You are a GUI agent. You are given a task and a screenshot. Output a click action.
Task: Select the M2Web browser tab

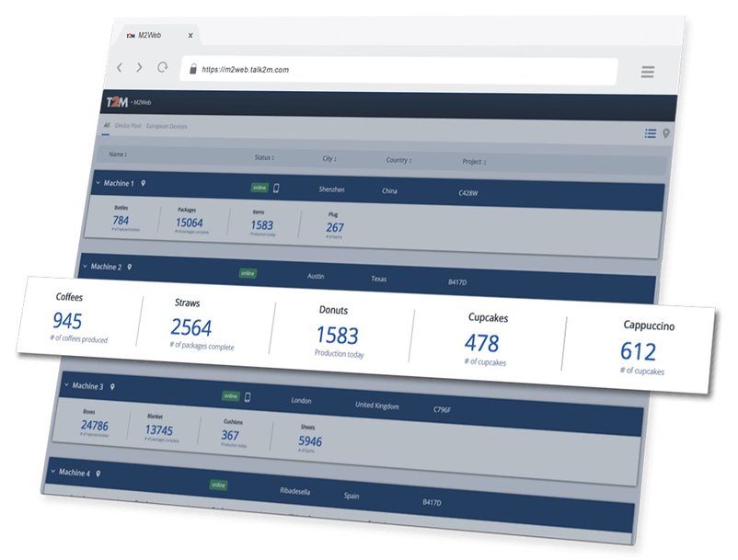156,35
